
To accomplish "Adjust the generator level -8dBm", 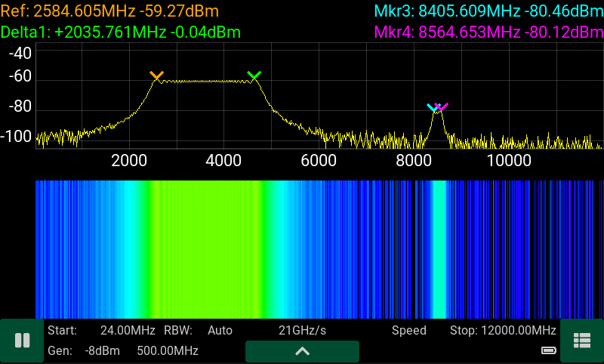I will pyautogui.click(x=100, y=351).
